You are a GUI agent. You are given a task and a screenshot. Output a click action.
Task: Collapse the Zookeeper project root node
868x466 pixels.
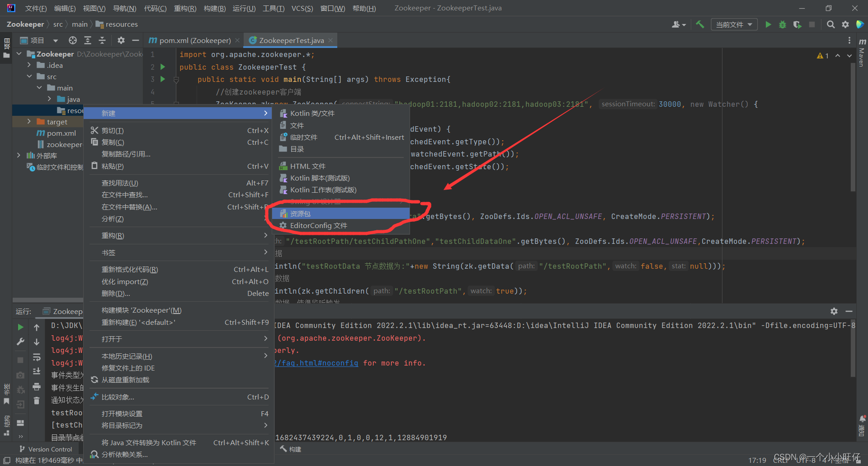coord(19,54)
